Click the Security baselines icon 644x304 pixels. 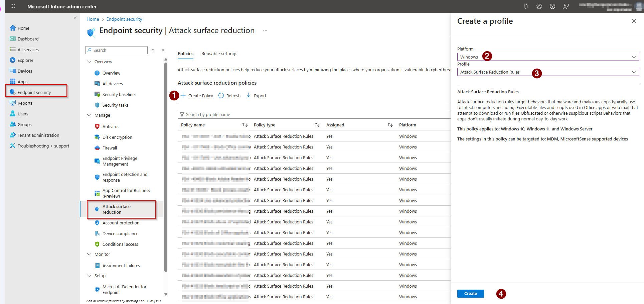coord(97,94)
